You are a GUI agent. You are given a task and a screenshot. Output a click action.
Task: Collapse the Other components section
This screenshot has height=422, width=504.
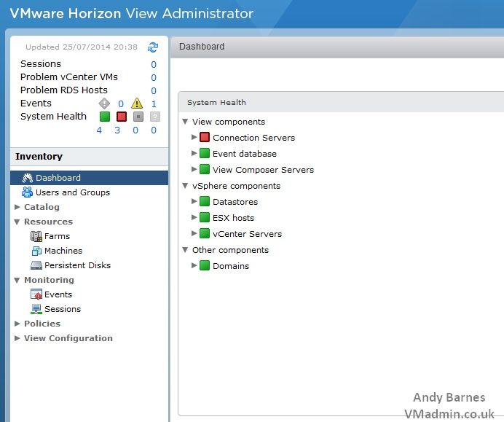click(185, 249)
